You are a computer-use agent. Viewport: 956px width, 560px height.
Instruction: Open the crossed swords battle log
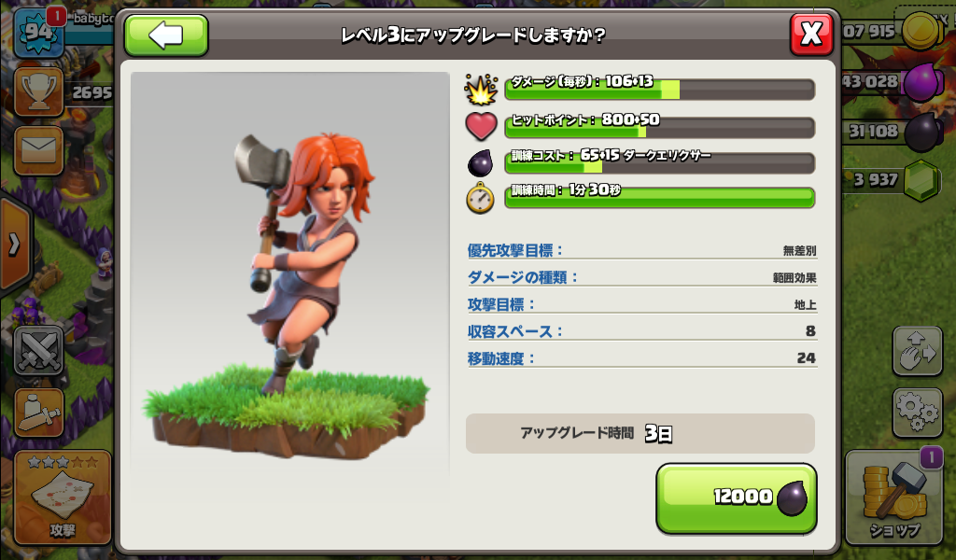38,350
